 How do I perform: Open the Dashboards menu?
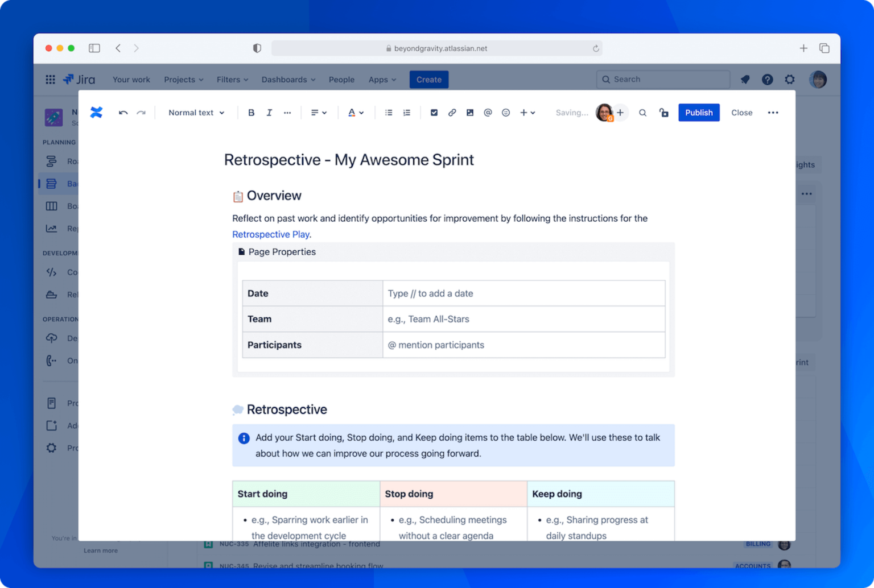(x=287, y=79)
